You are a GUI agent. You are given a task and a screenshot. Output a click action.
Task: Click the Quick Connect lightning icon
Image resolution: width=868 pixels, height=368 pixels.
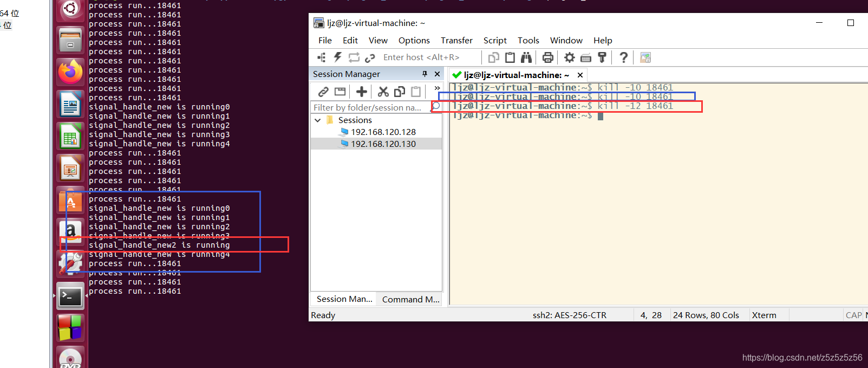(338, 57)
